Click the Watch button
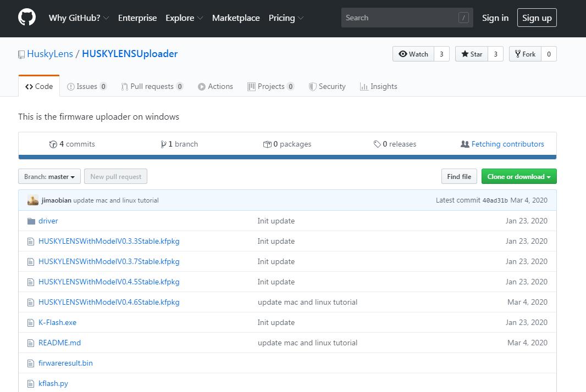Viewport: 586px width, 392px height. pos(413,54)
